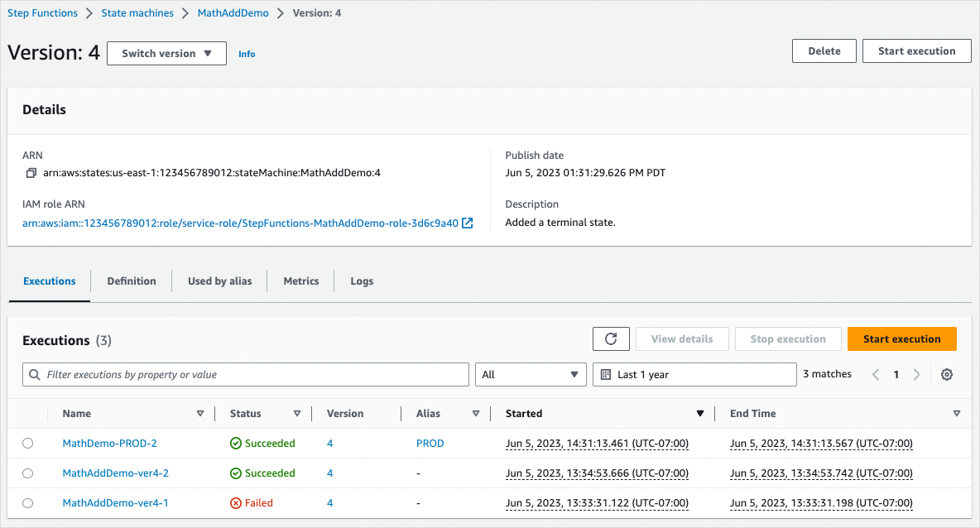
Task: Open the date range calendar icon
Action: (608, 374)
